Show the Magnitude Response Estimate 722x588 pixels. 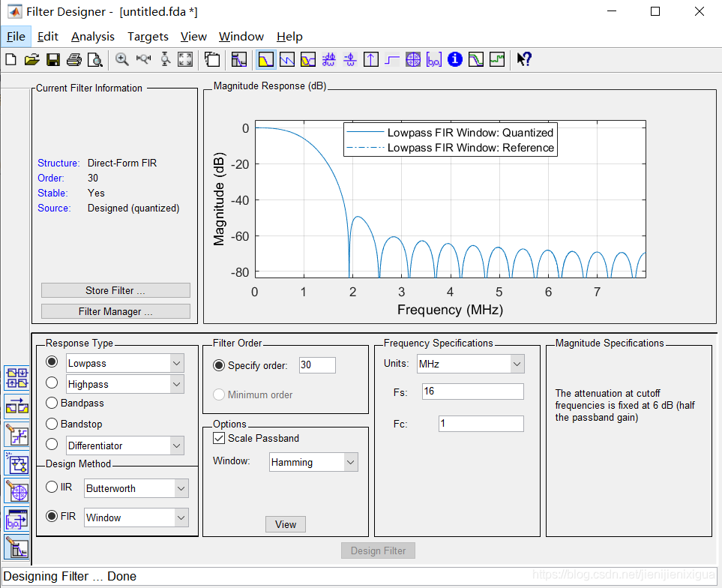476,59
